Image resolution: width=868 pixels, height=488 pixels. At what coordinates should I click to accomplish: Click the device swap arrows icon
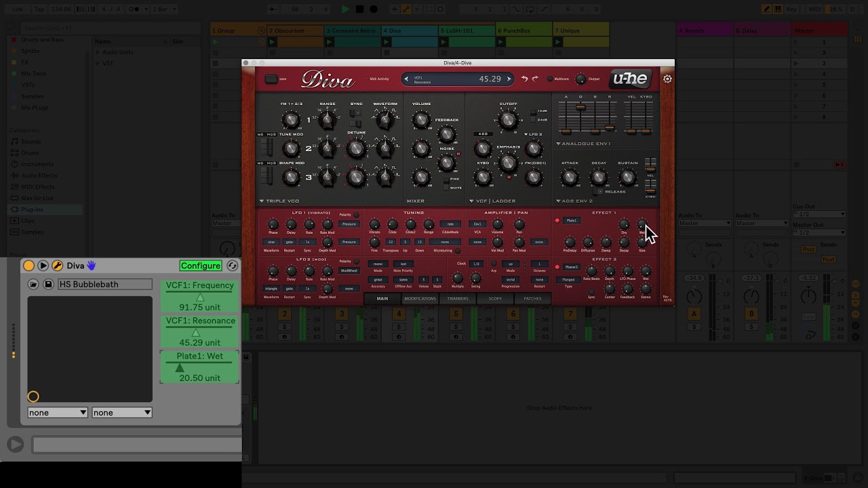pos(232,266)
